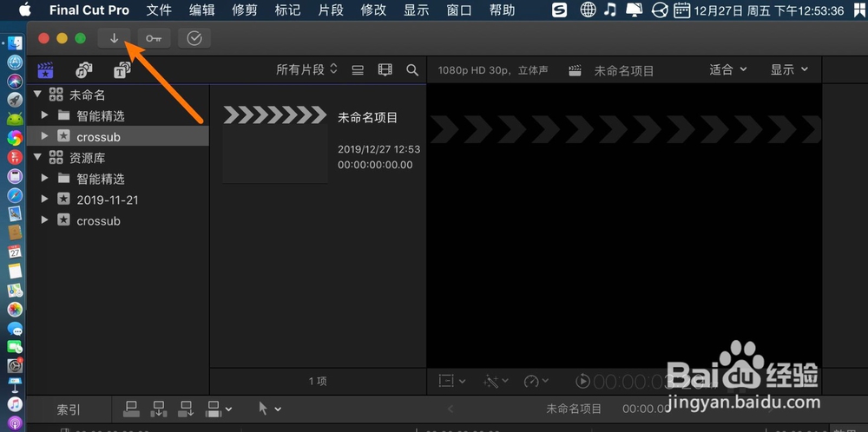Viewport: 868px width, 432px height.
Task: Click Sogou input method menu bar icon
Action: 559,10
